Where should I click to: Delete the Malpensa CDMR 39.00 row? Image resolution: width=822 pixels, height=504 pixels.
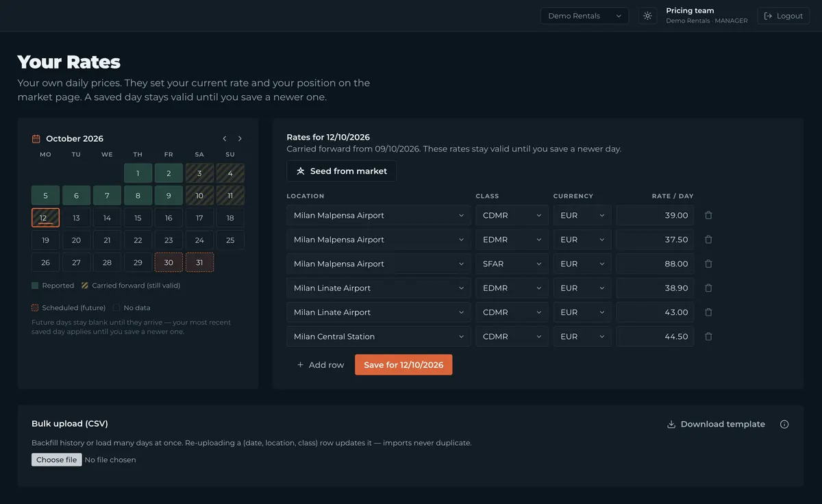click(x=708, y=215)
